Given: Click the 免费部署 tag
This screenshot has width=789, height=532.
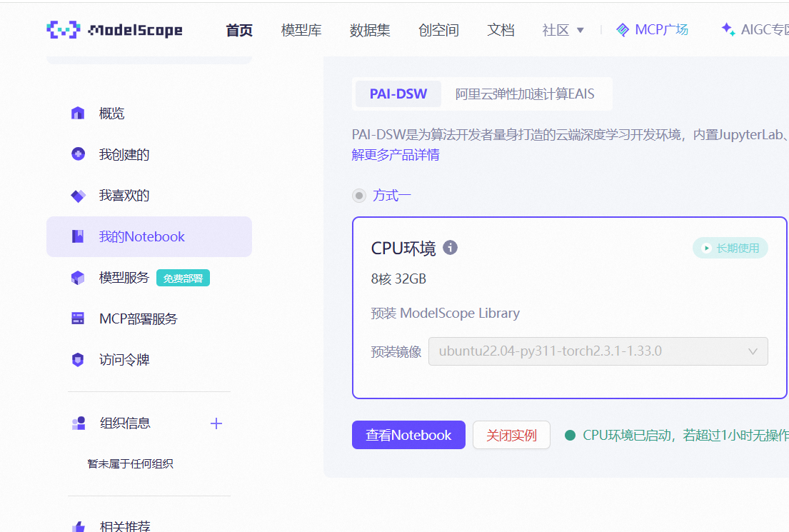Looking at the screenshot, I should point(184,278).
